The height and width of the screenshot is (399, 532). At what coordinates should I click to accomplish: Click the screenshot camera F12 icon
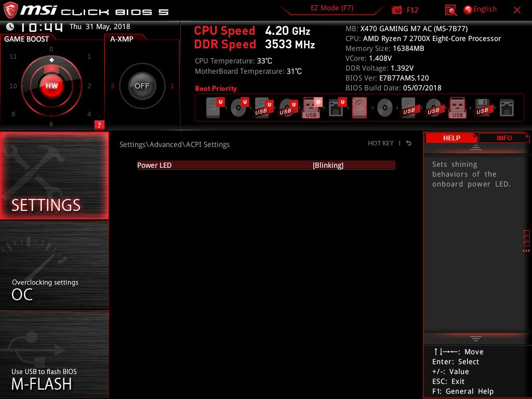click(396, 10)
